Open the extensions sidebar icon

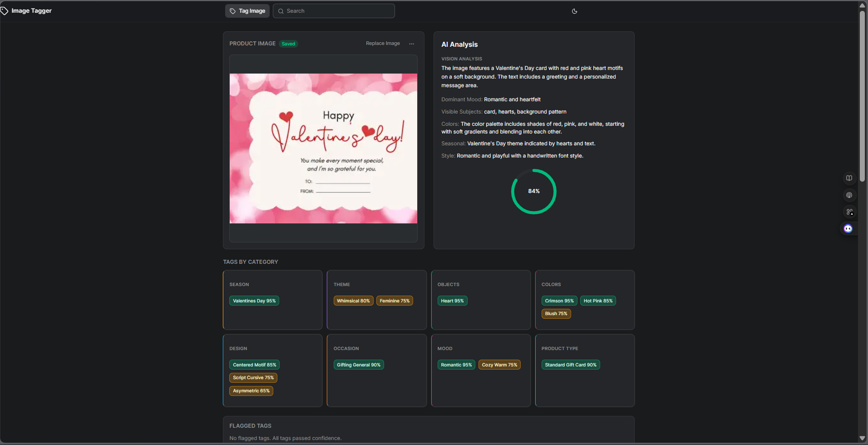(x=849, y=212)
